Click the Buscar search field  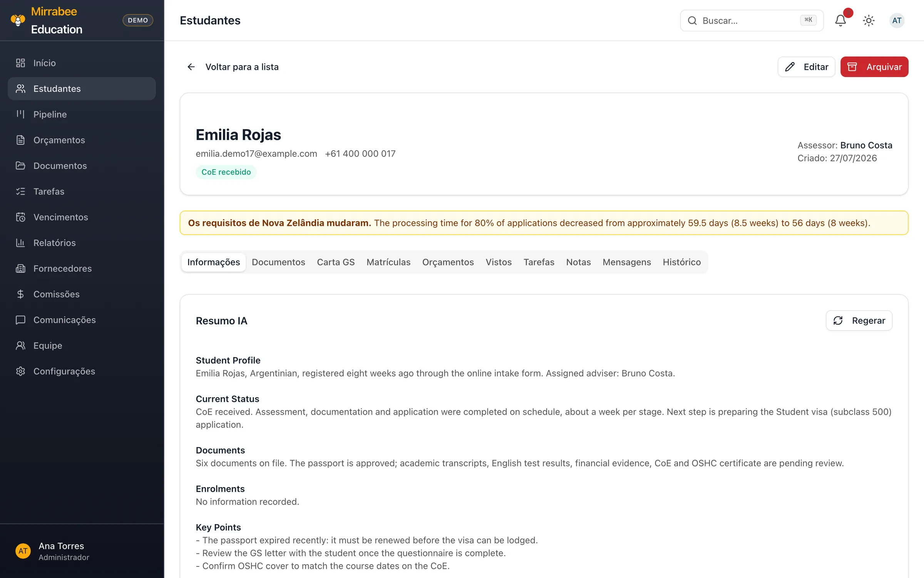click(x=752, y=20)
